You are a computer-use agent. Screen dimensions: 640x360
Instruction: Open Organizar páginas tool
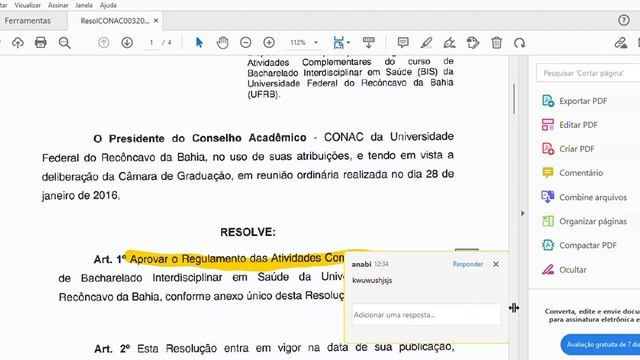point(584,221)
